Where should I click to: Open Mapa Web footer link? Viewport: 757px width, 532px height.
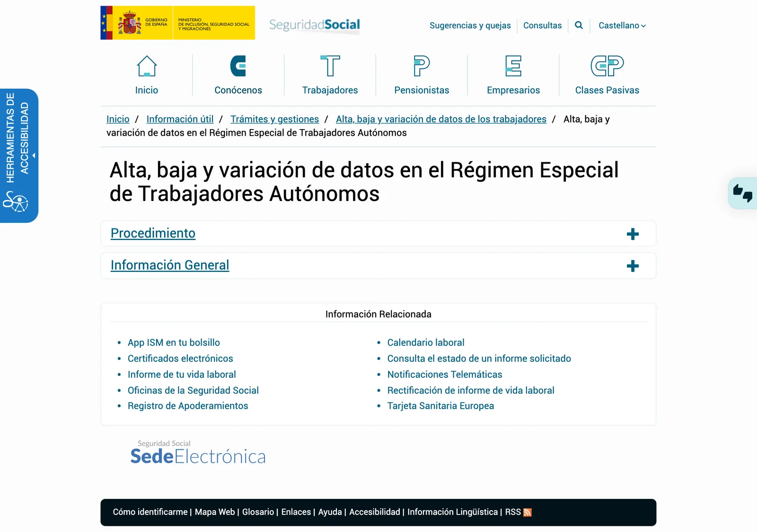215,512
